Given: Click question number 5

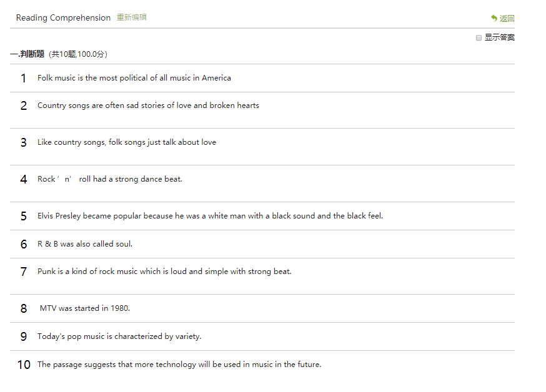Looking at the screenshot, I should [24, 216].
